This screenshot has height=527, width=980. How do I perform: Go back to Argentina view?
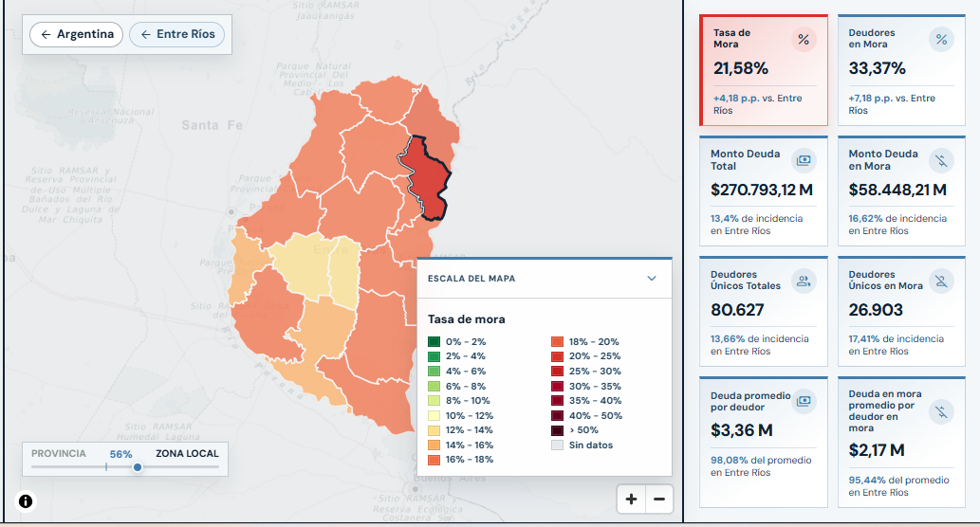point(76,34)
